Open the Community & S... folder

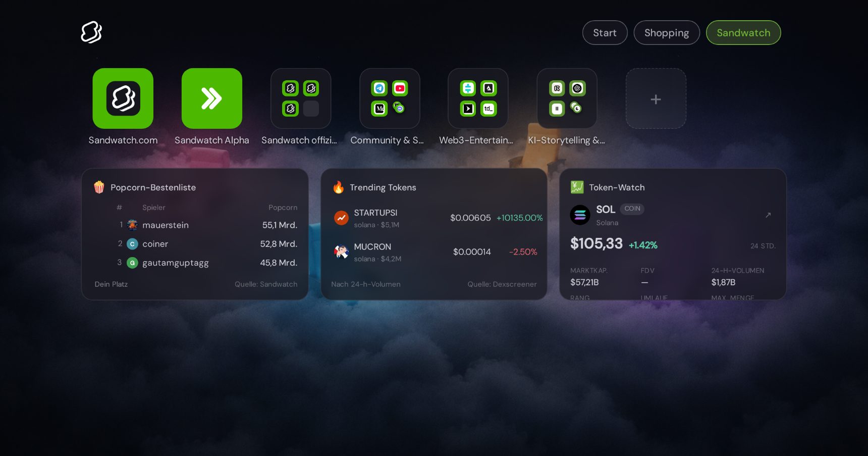tap(390, 98)
